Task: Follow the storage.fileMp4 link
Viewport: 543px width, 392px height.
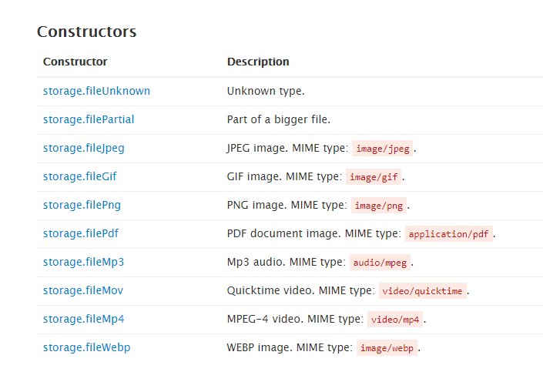Action: pyautogui.click(x=83, y=319)
